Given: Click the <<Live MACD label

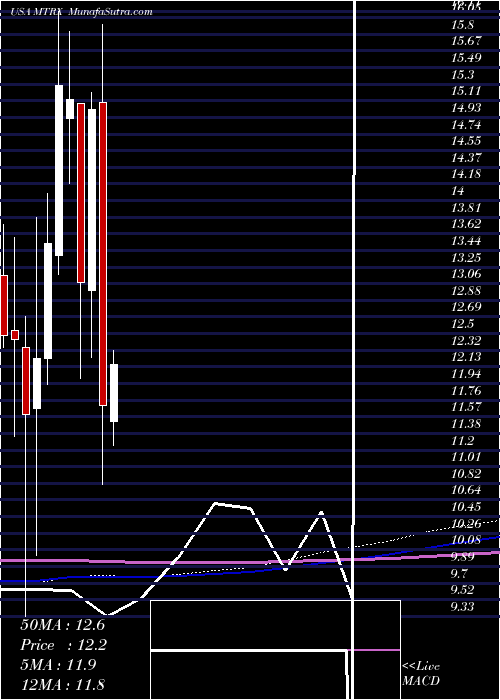Looking at the screenshot, I should pyautogui.click(x=421, y=674).
